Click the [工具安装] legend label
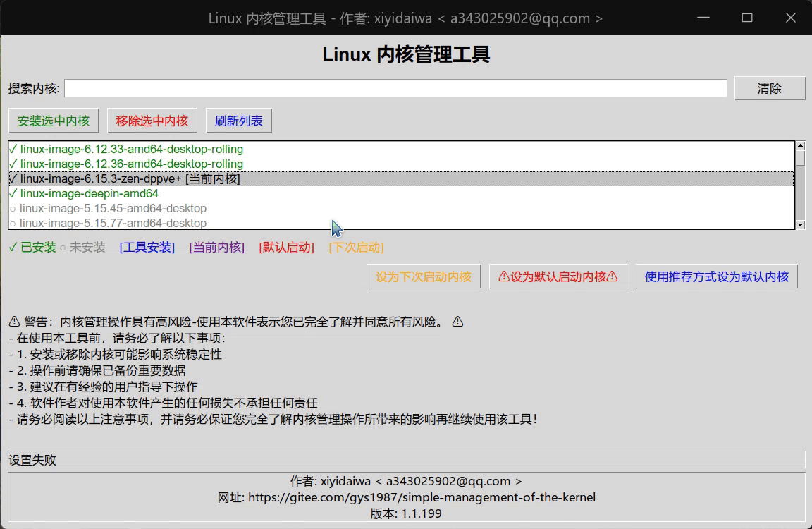812x529 pixels. point(147,247)
